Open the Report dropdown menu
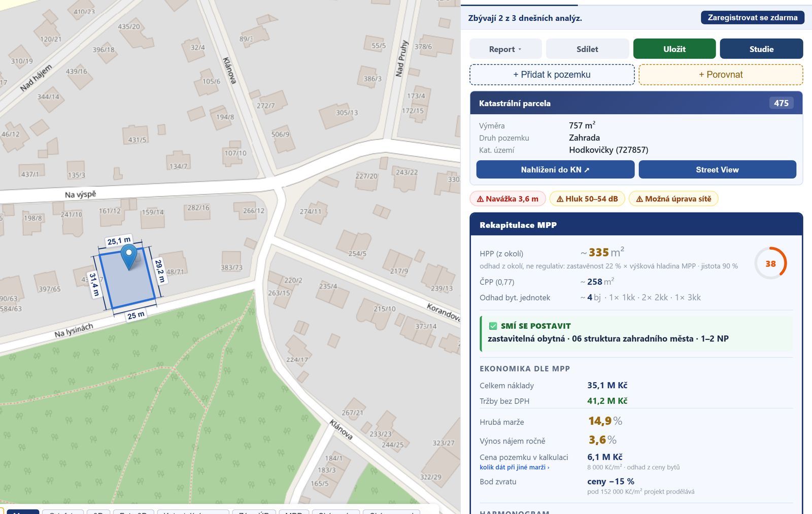This screenshot has height=514, width=812. coord(505,49)
